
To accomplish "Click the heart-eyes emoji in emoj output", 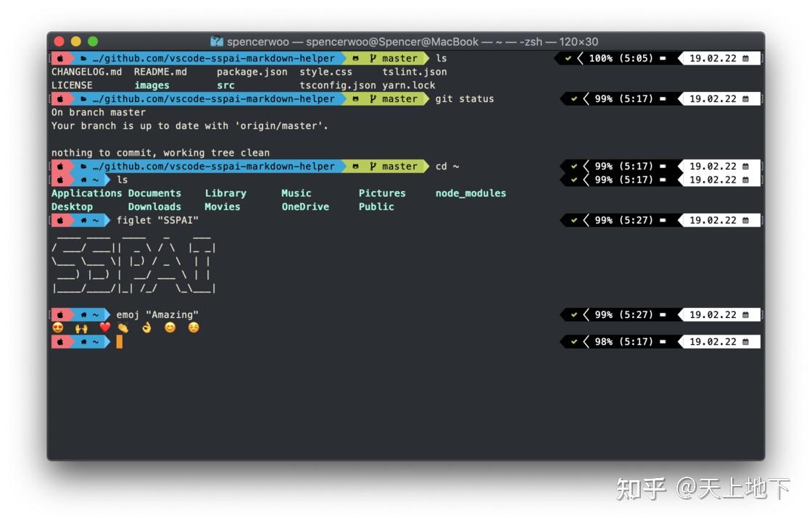I will pos(58,327).
